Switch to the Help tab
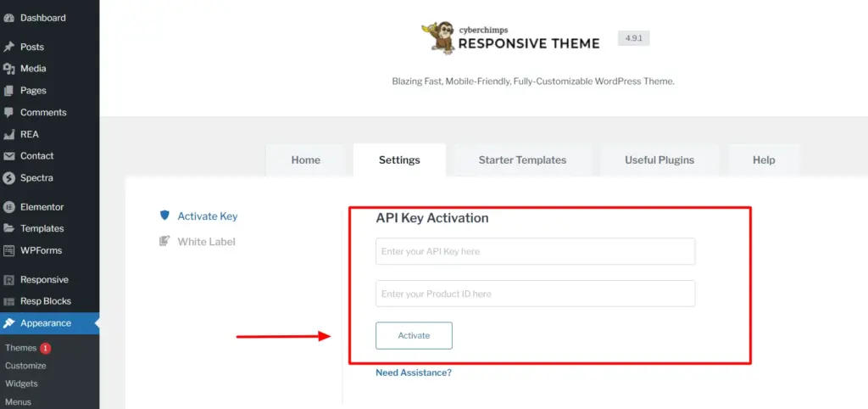 [x=764, y=160]
